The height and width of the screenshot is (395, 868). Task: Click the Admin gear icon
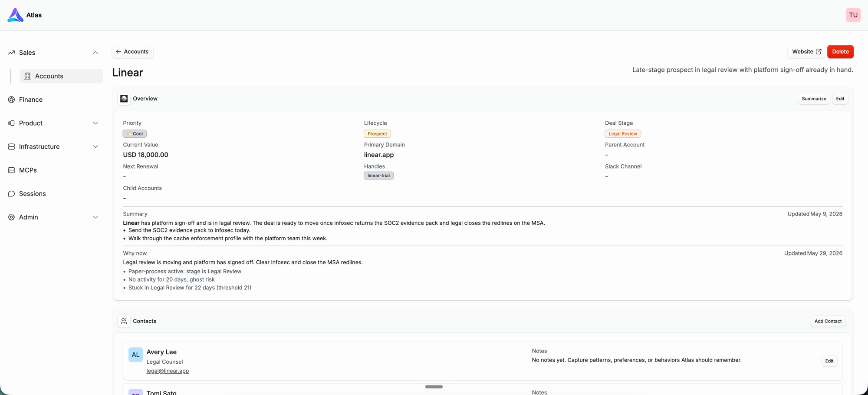pyautogui.click(x=11, y=217)
